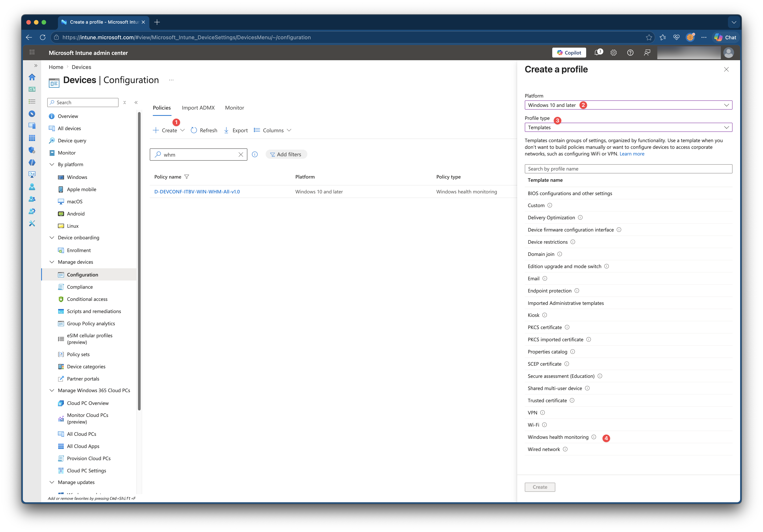Click Export in the toolbar
The height and width of the screenshot is (532, 763).
tap(236, 130)
